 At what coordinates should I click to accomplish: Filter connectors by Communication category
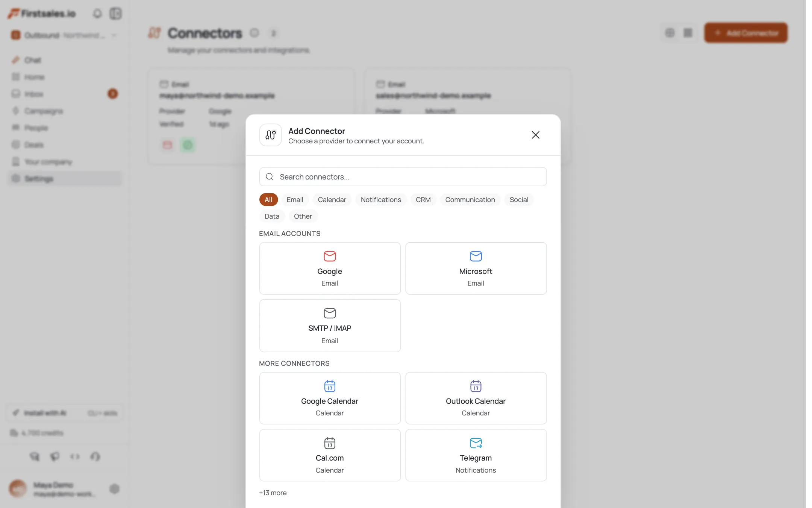pos(470,200)
